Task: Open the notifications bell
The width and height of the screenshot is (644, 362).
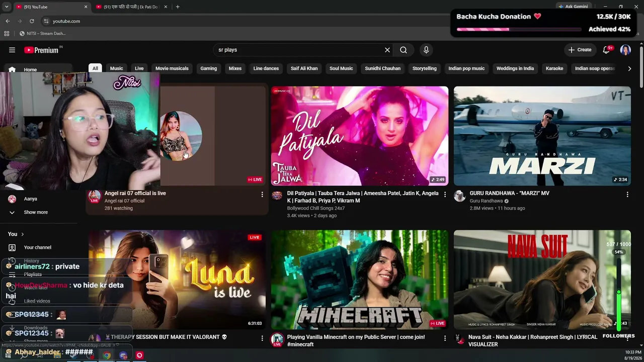Action: (606, 50)
